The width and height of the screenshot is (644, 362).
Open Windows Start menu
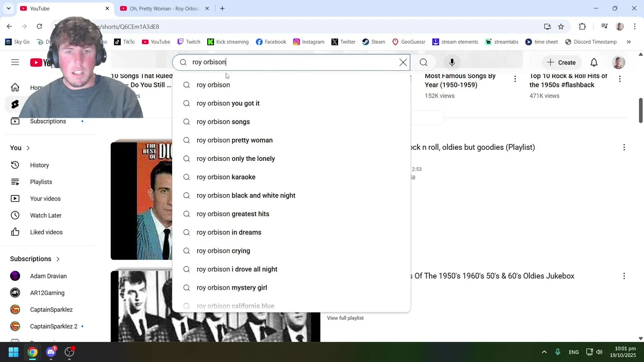tap(14, 352)
